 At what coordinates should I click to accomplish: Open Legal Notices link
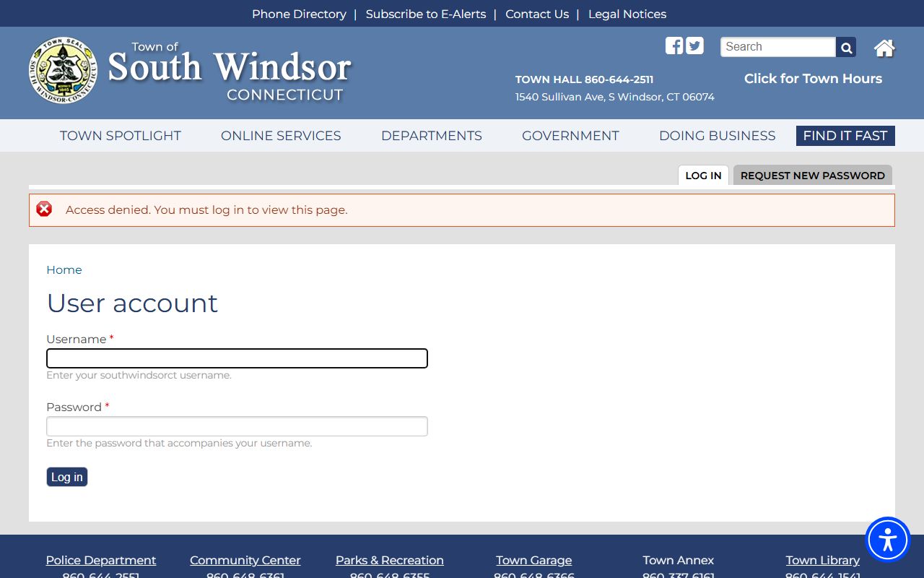click(627, 14)
